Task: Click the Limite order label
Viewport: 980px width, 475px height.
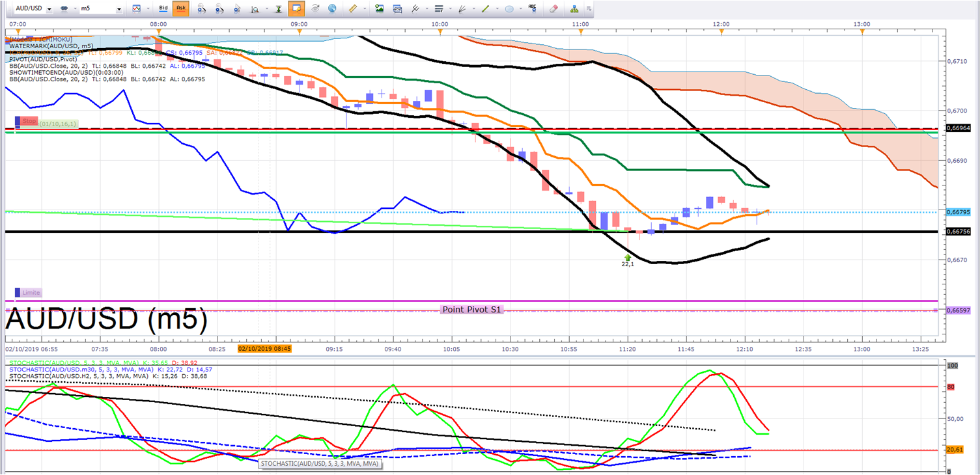Action: [x=31, y=293]
